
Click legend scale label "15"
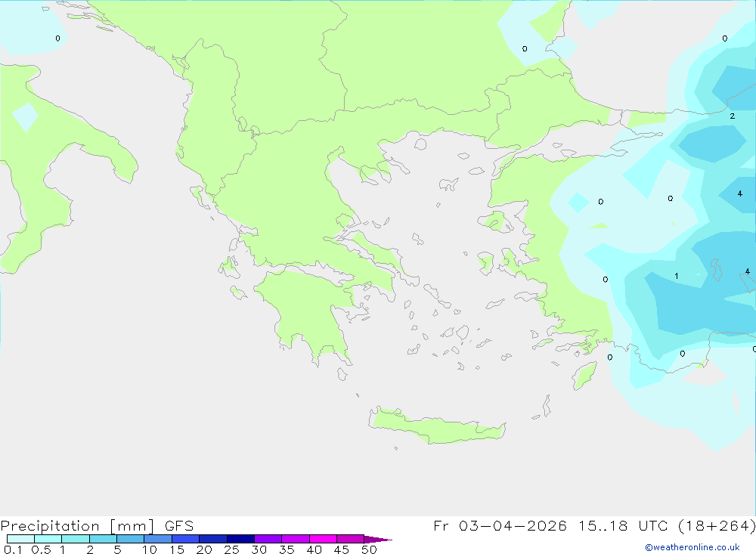click(x=177, y=549)
